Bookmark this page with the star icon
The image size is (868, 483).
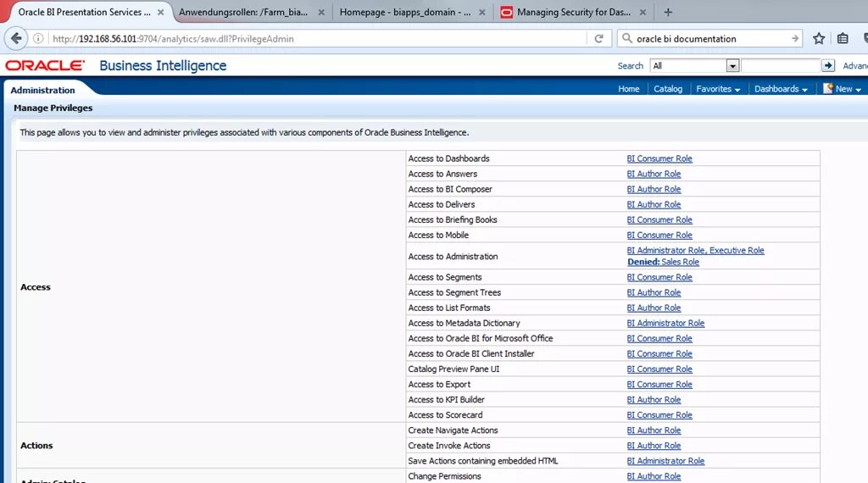(x=819, y=39)
